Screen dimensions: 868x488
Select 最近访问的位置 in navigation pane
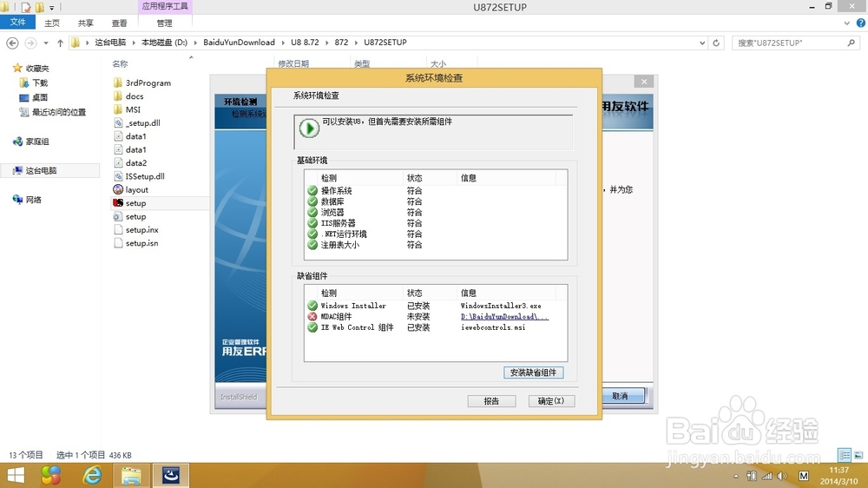59,112
